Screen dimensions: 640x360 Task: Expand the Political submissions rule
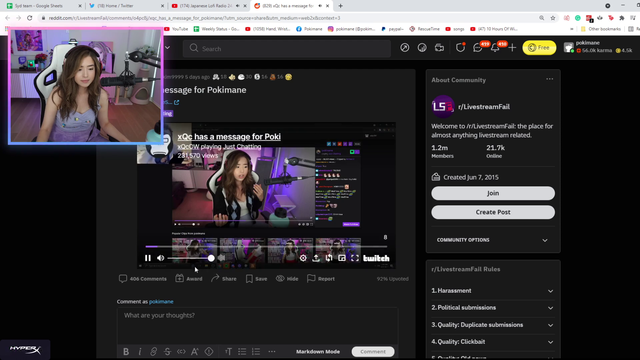(x=493, y=308)
